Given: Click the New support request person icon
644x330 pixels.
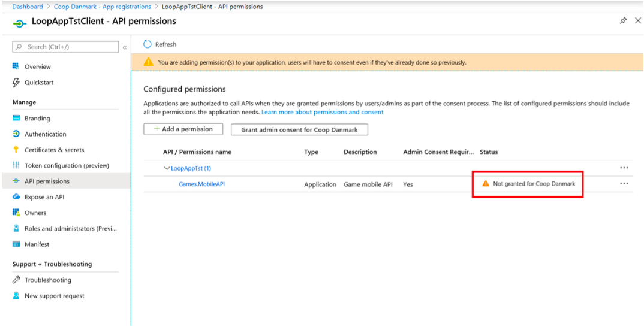Looking at the screenshot, I should (x=16, y=295).
